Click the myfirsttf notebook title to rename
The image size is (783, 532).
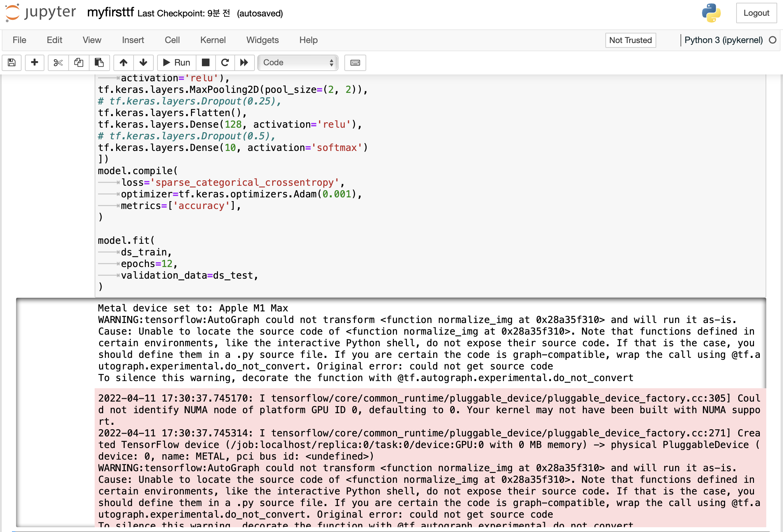(110, 13)
